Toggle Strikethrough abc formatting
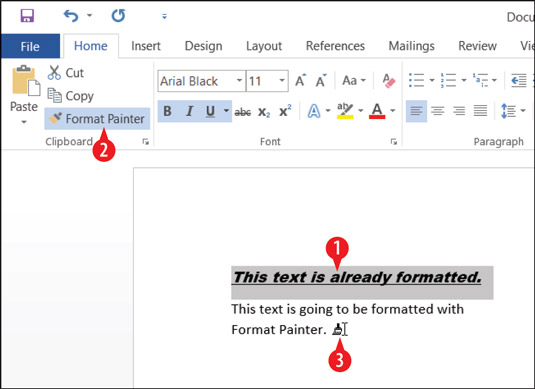This screenshot has width=535, height=389. [x=243, y=112]
